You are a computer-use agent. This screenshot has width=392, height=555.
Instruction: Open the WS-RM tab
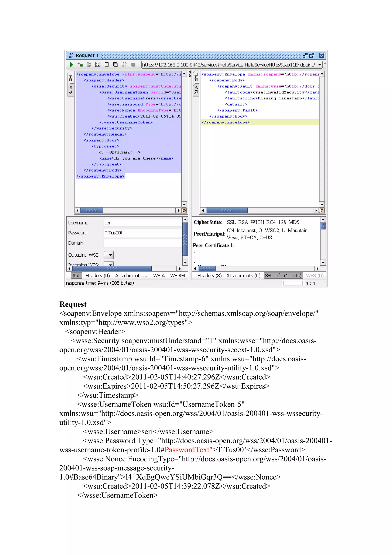[x=177, y=276]
